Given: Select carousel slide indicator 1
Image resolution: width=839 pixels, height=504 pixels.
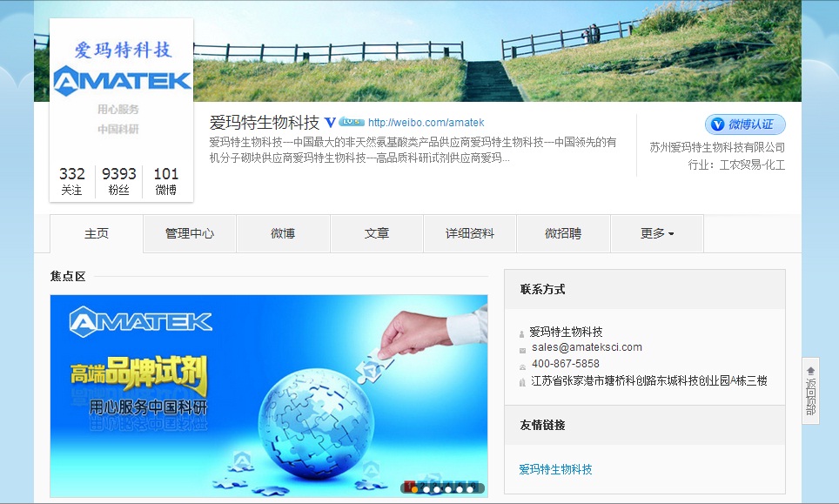Looking at the screenshot, I should 414,489.
